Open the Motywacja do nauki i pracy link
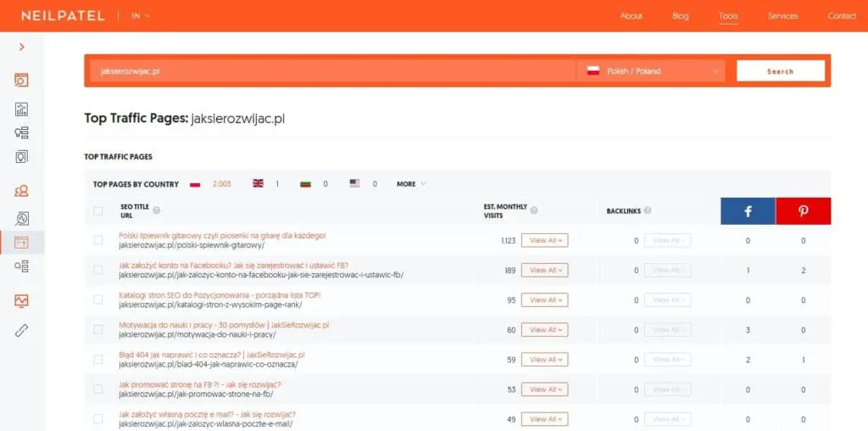868x431 pixels. pos(224,325)
